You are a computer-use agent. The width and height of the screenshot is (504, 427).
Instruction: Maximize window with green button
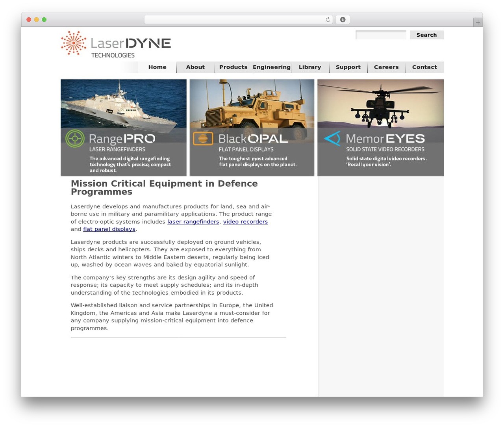click(44, 20)
